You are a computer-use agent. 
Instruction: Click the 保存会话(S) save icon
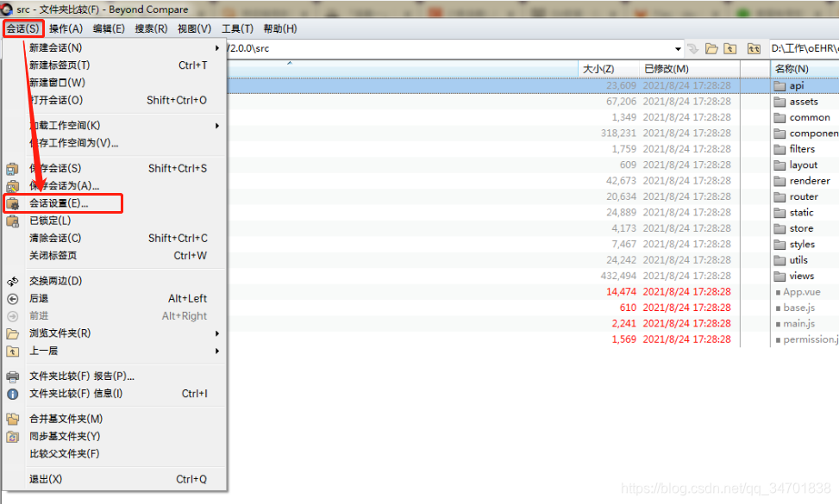pos(12,168)
